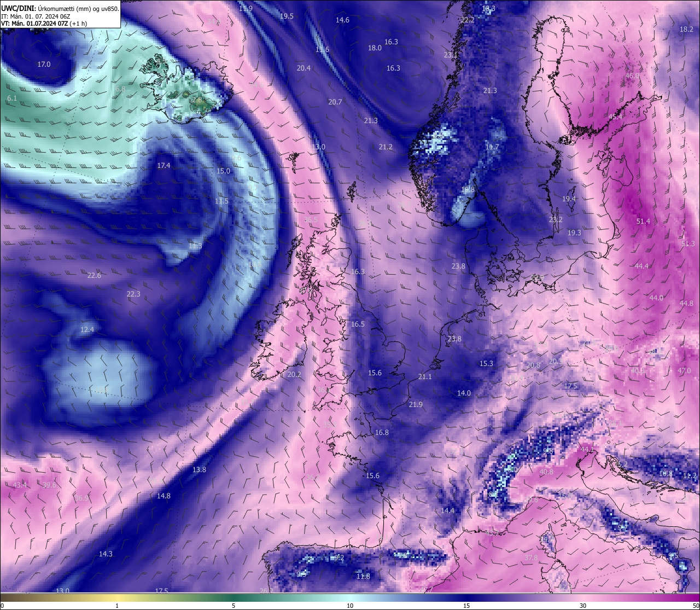The width and height of the screenshot is (700, 610).
Task: Click the 30 tick label on the color scale
Action: 583,606
